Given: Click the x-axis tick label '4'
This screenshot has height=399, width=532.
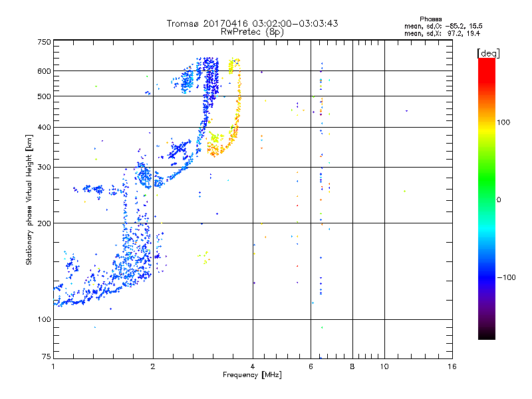Looking at the screenshot, I should (x=253, y=366).
